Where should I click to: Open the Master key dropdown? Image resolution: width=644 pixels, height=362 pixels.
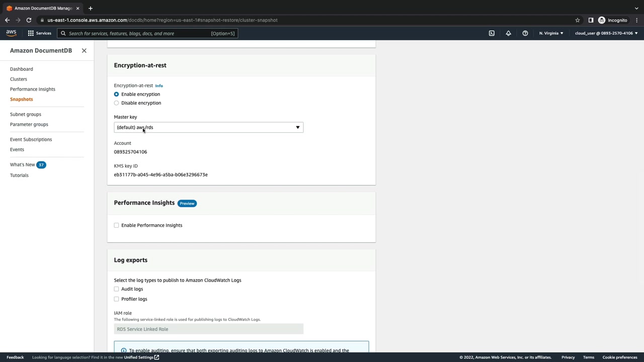tap(208, 127)
